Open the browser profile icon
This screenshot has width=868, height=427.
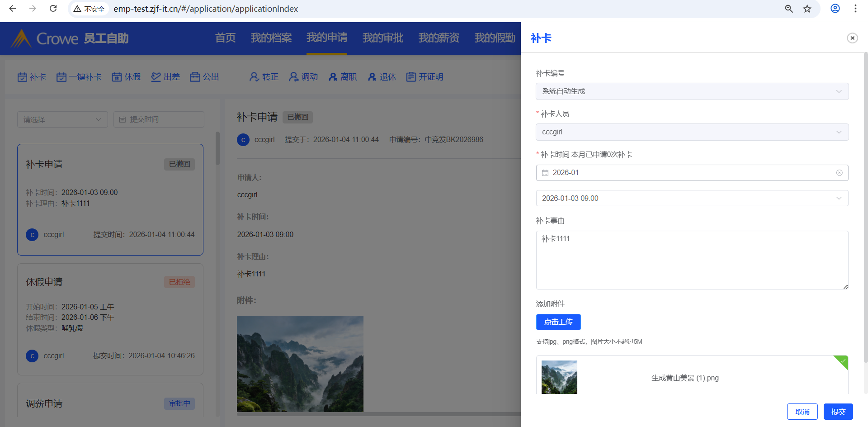pos(835,9)
